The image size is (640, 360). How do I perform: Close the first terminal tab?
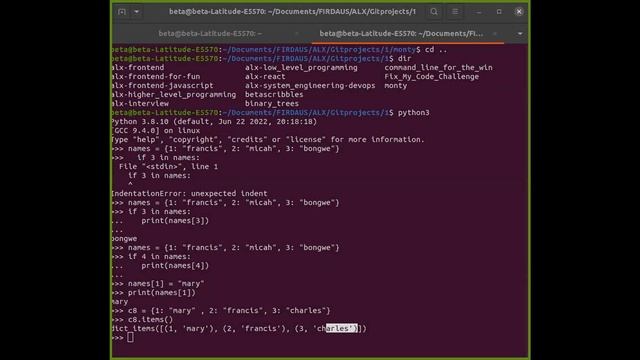(297, 33)
